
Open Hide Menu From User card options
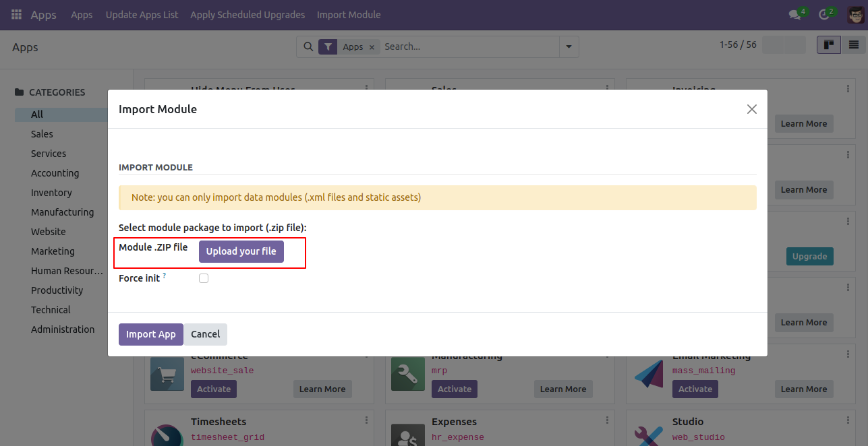tap(367, 87)
